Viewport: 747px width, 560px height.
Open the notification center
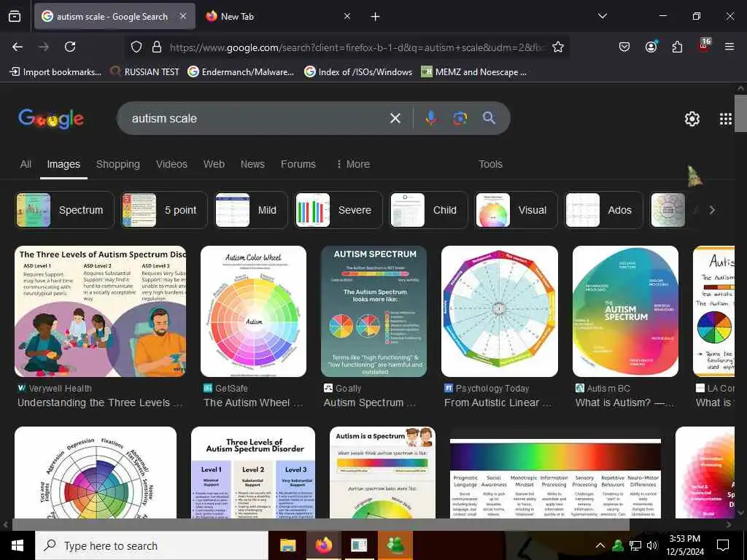point(723,545)
